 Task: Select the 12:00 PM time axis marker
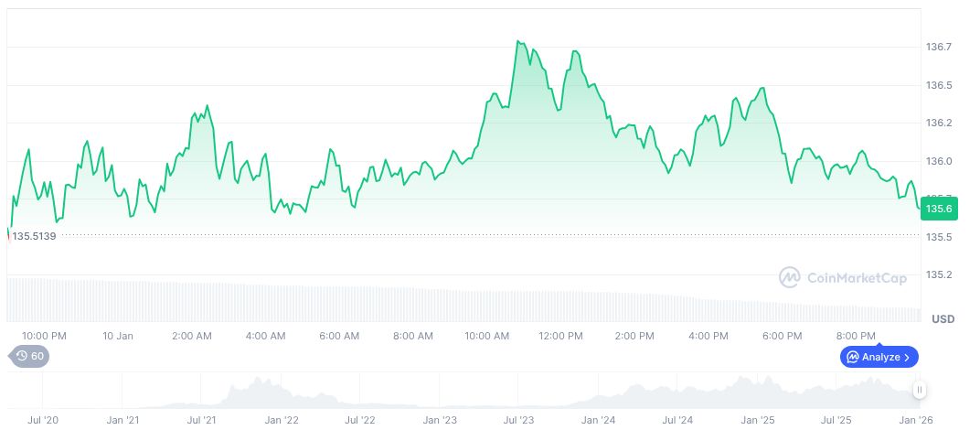pyautogui.click(x=560, y=336)
